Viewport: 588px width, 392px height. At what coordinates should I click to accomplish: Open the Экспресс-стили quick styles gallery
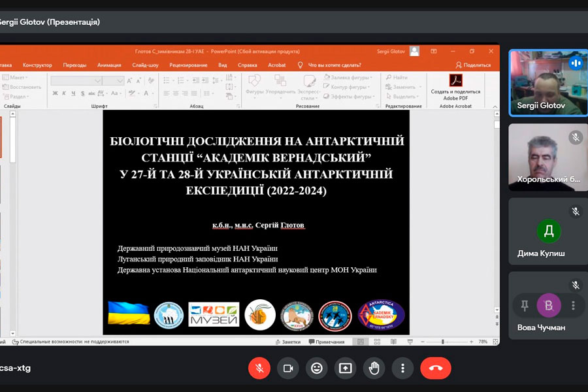(x=309, y=87)
